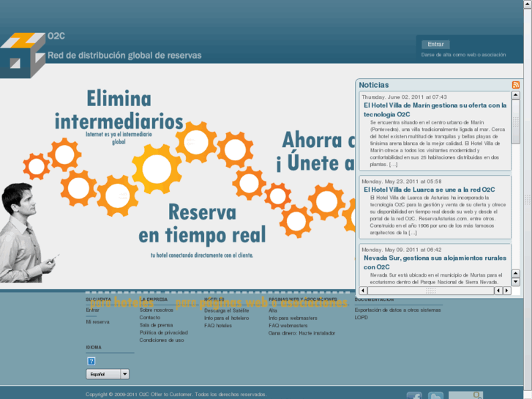The image size is (532, 399).
Task: Open news 'Nevada Sur, gestiona sus alojamientos rurales'
Action: pos(435,262)
